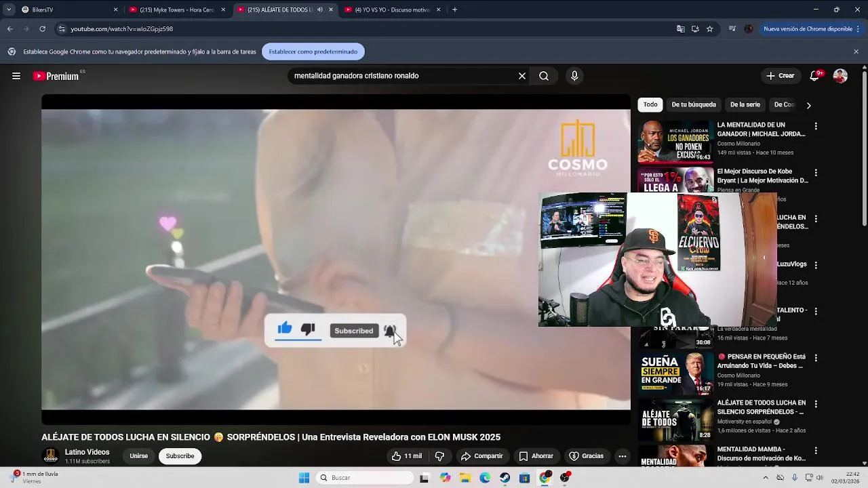Open a new Chrome tab

coord(454,9)
